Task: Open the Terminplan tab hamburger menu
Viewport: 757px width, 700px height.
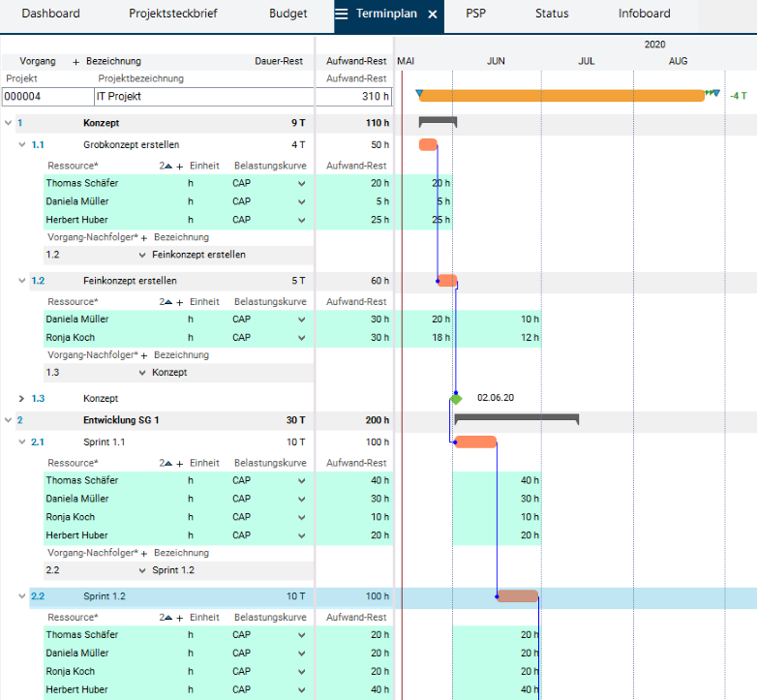Action: click(x=341, y=15)
